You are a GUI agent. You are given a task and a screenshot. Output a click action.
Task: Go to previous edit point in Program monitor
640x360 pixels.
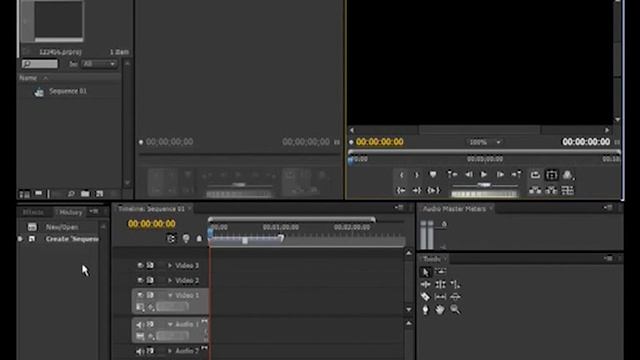pos(452,175)
